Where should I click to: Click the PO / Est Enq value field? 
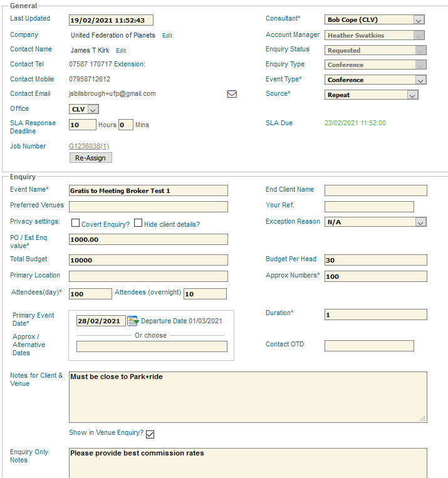148,239
